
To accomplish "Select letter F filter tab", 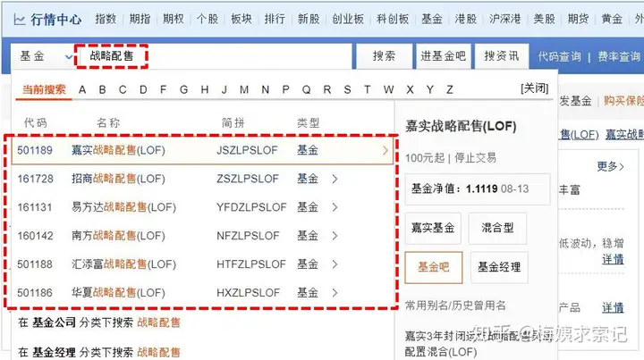I will (163, 90).
